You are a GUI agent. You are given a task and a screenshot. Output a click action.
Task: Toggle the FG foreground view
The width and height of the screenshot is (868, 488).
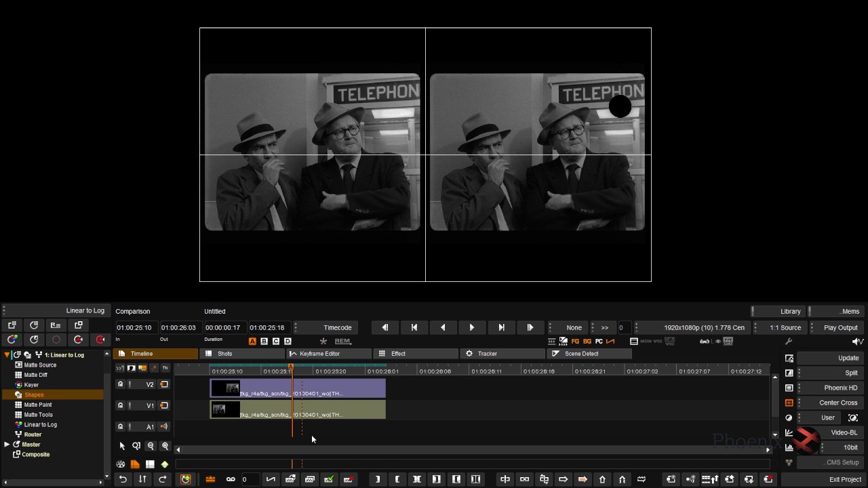(x=575, y=341)
